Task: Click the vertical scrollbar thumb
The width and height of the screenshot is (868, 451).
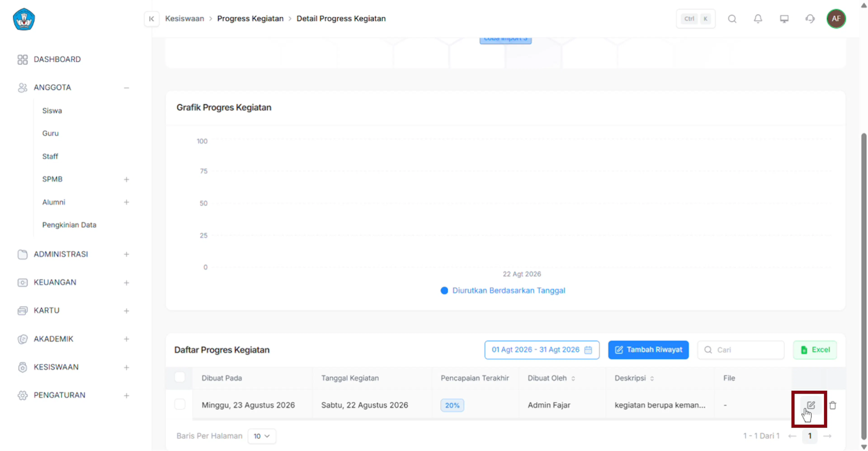Action: pyautogui.click(x=864, y=287)
